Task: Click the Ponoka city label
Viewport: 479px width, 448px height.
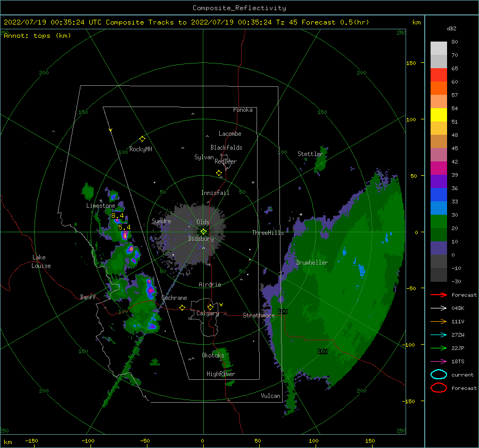Action: tap(243, 110)
